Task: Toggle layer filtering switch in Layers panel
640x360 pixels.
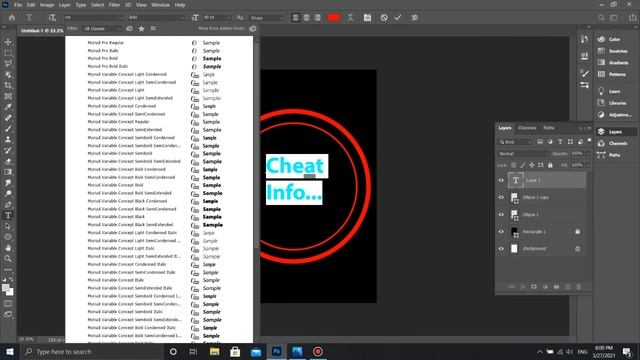Action: coord(589,141)
